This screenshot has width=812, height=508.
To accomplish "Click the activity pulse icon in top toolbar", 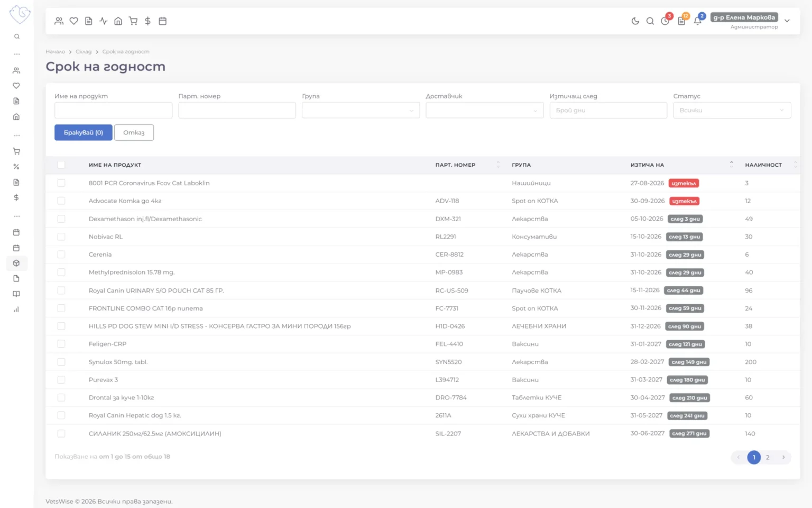I will pos(104,21).
